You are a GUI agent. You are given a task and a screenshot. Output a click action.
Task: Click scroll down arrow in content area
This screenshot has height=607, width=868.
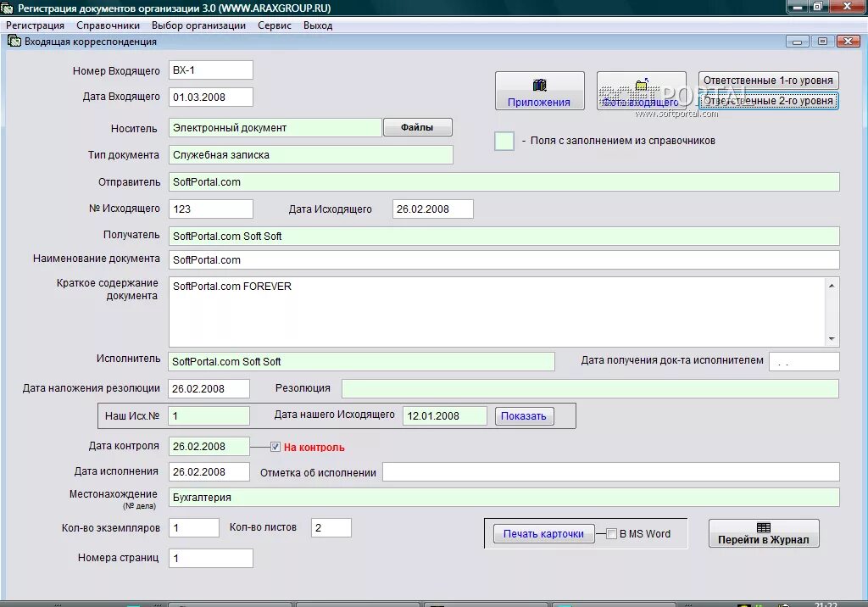[832, 339]
